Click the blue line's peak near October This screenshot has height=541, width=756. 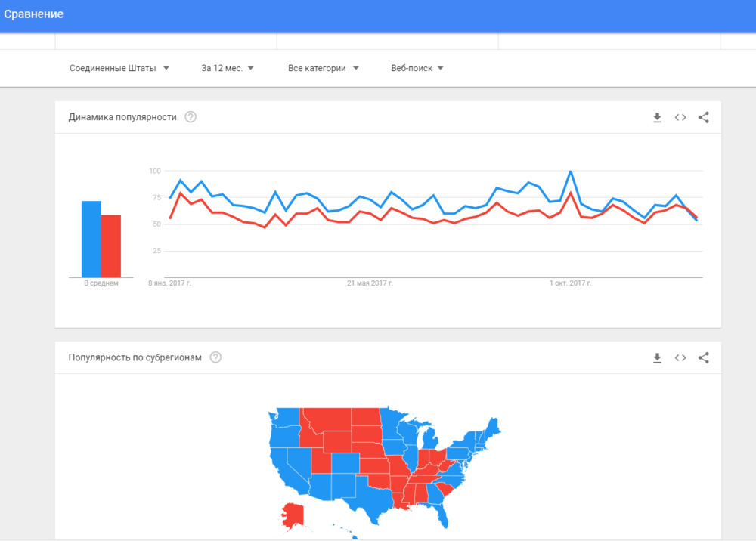pyautogui.click(x=570, y=172)
